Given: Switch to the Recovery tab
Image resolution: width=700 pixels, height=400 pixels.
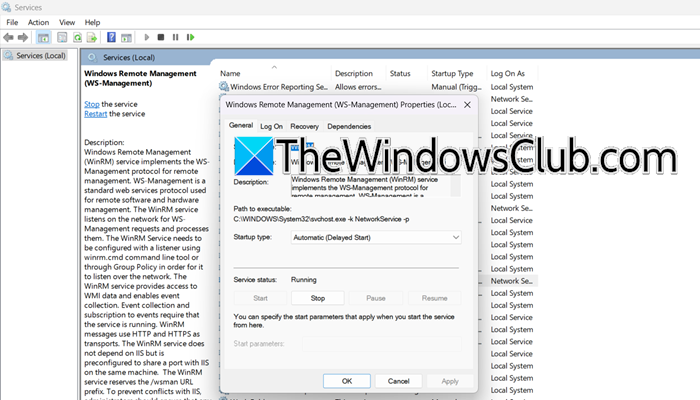Looking at the screenshot, I should 304,126.
